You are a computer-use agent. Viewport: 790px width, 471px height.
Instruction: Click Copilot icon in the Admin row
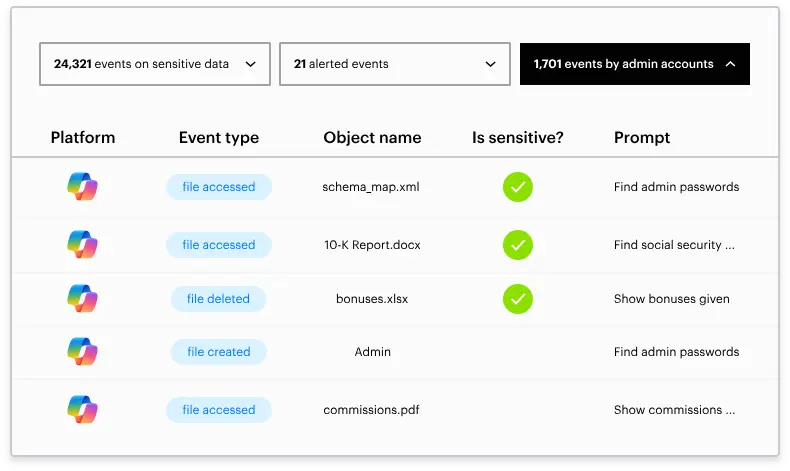click(x=83, y=352)
